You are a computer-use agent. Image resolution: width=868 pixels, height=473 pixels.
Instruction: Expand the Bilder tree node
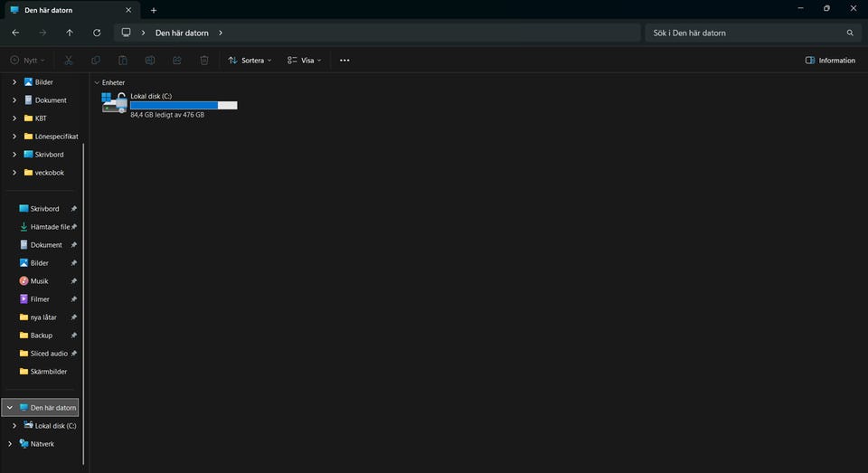click(14, 82)
